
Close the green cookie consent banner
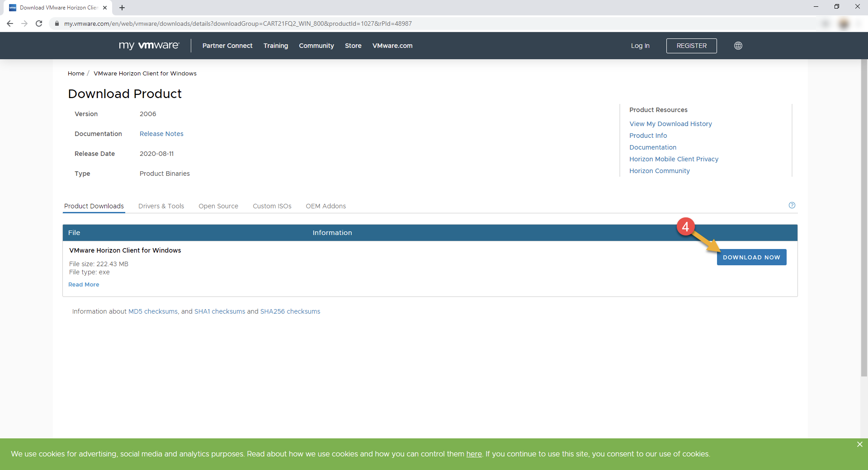(x=859, y=444)
